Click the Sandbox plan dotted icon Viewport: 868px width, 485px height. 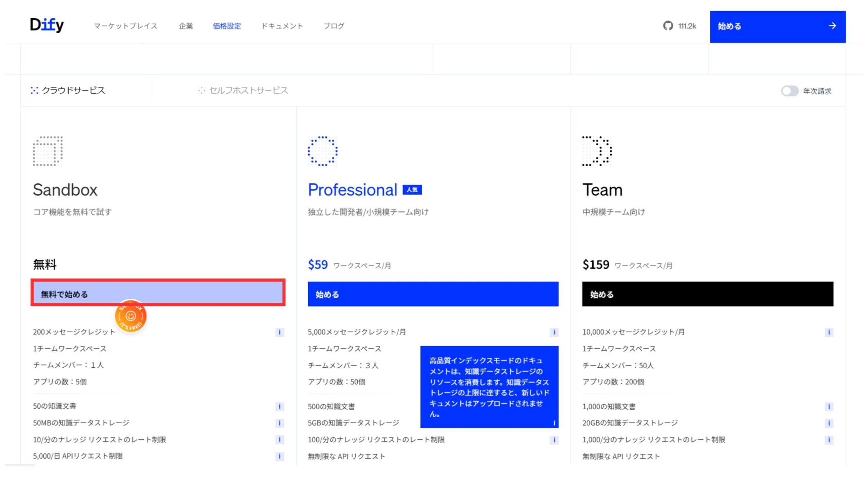click(48, 151)
